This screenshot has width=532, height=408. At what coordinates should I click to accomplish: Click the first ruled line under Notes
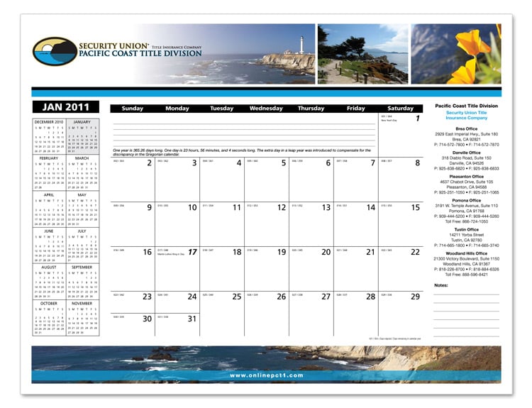(x=467, y=294)
